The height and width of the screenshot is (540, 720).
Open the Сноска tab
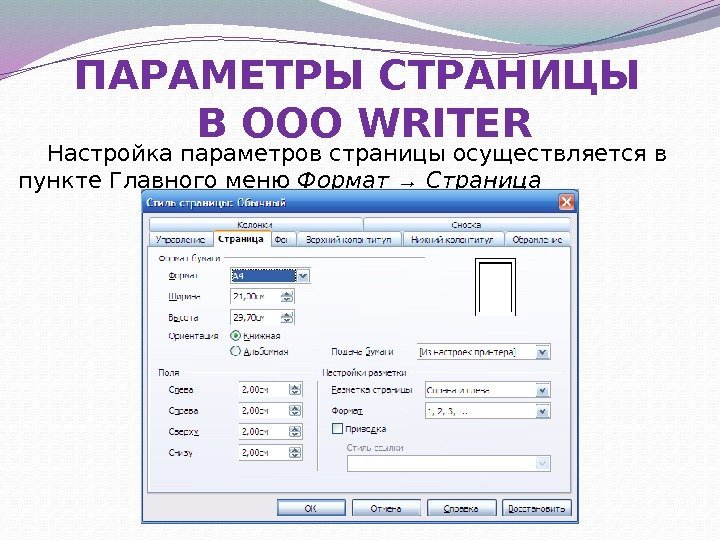(467, 225)
